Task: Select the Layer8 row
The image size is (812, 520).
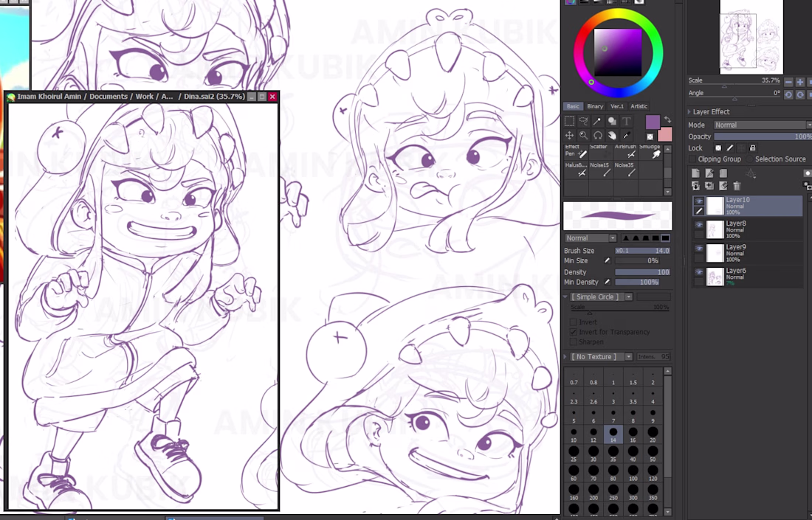Action: pos(749,229)
